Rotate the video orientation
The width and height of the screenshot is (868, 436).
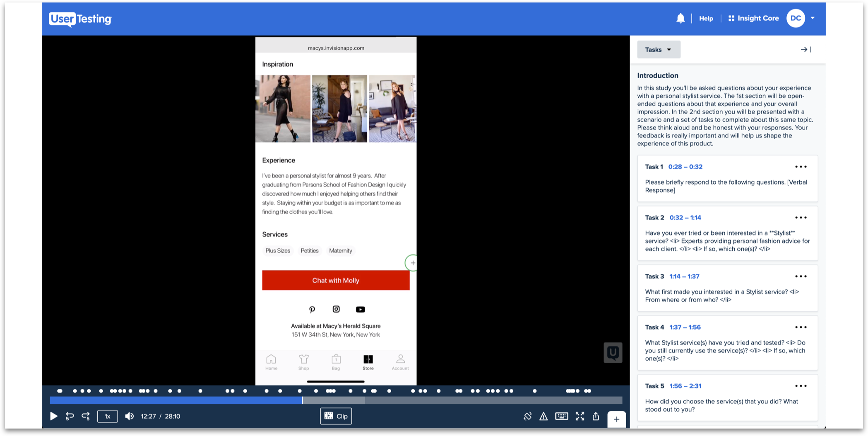click(528, 416)
